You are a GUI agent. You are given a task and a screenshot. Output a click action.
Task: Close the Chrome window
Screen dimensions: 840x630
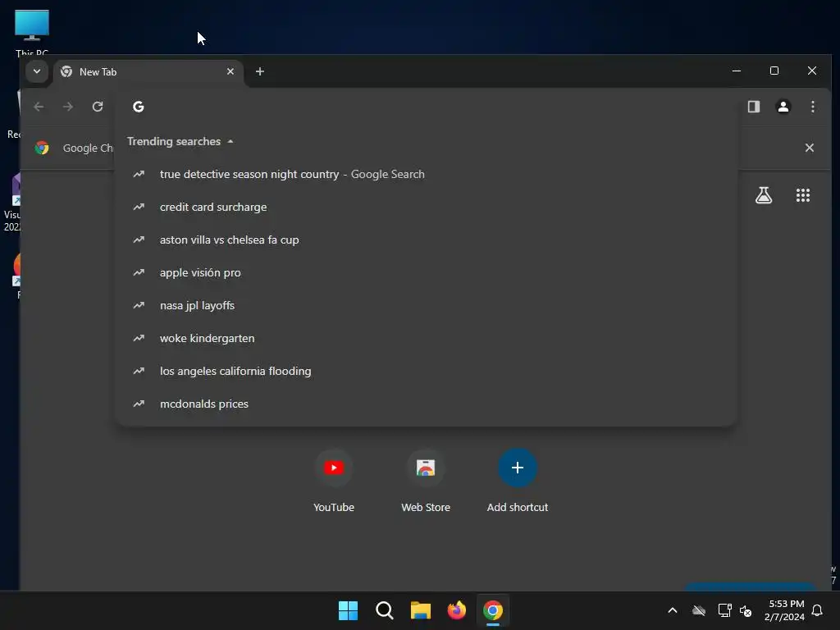click(812, 71)
